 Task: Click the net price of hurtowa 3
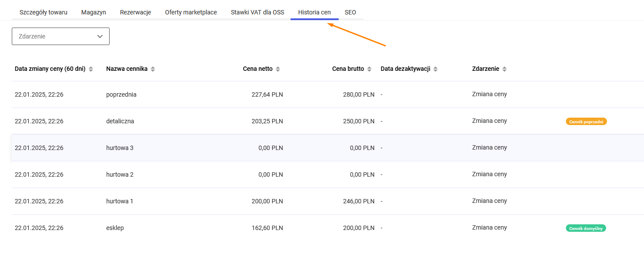271,148
